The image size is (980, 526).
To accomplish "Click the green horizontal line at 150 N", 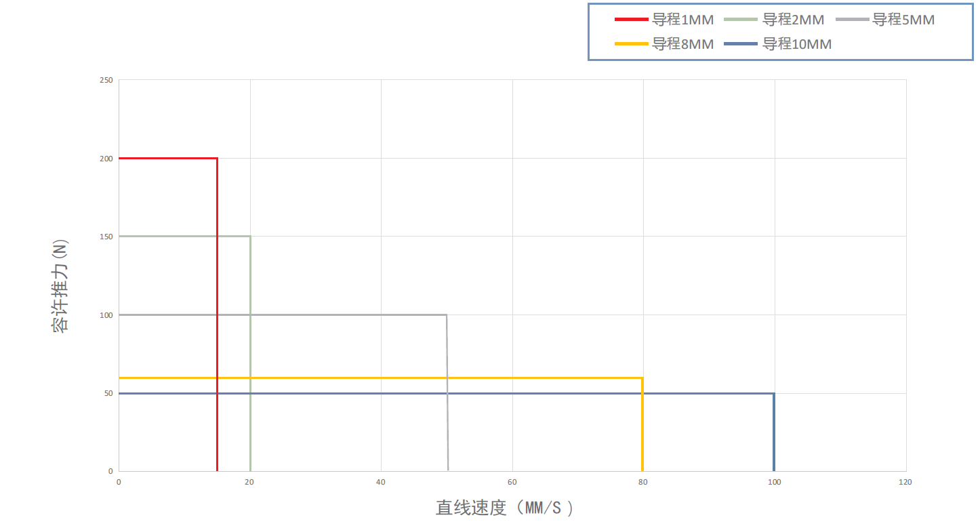I will point(184,237).
